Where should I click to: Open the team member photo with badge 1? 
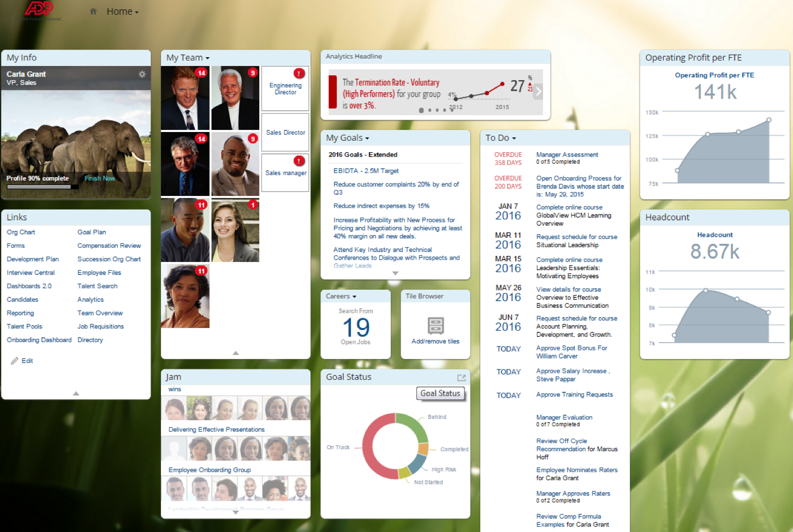click(235, 230)
